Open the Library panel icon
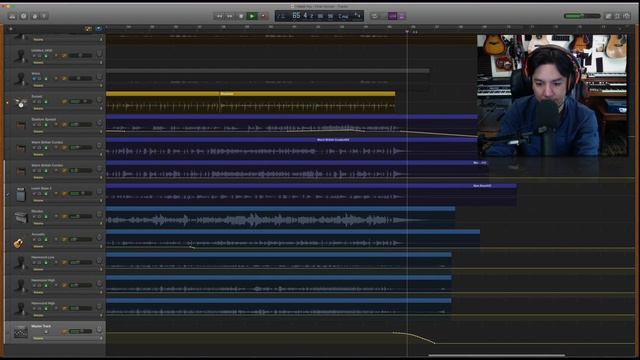Image resolution: width=640 pixels, height=360 pixels. click(x=12, y=16)
